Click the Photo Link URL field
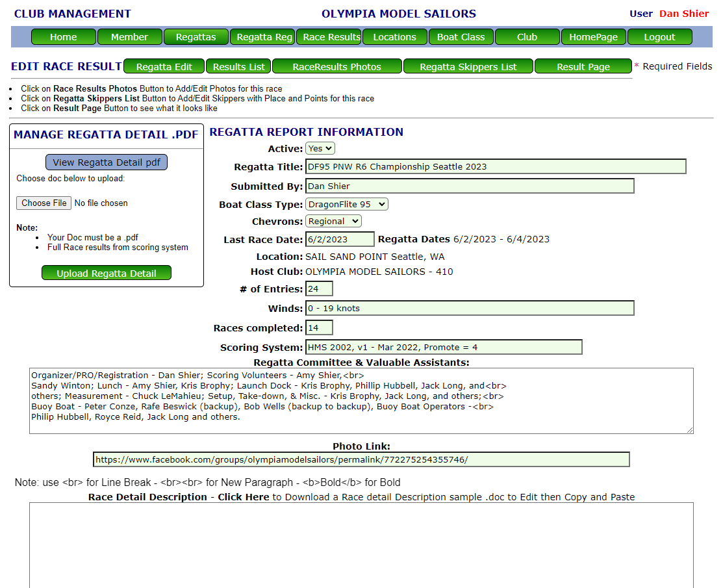723x588 pixels. tap(361, 459)
